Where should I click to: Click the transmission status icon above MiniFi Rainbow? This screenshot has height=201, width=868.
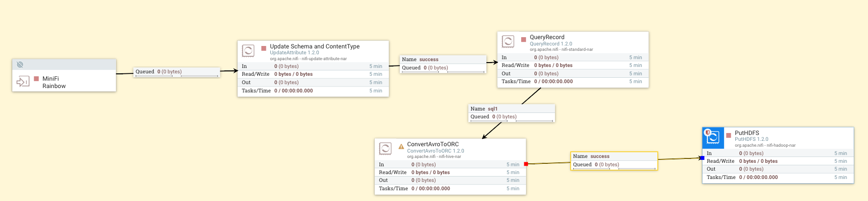pos(20,65)
